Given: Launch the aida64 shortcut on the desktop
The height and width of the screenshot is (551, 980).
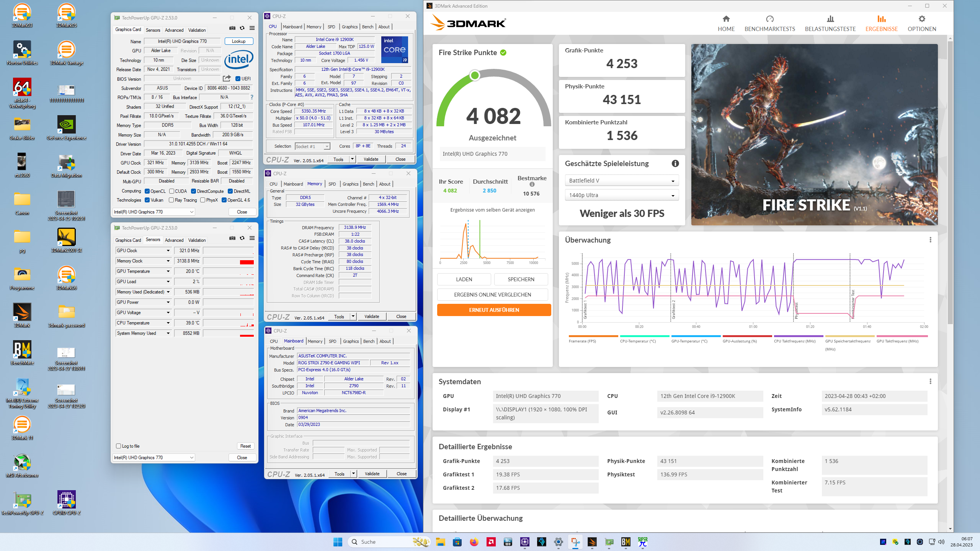Looking at the screenshot, I should [22, 93].
